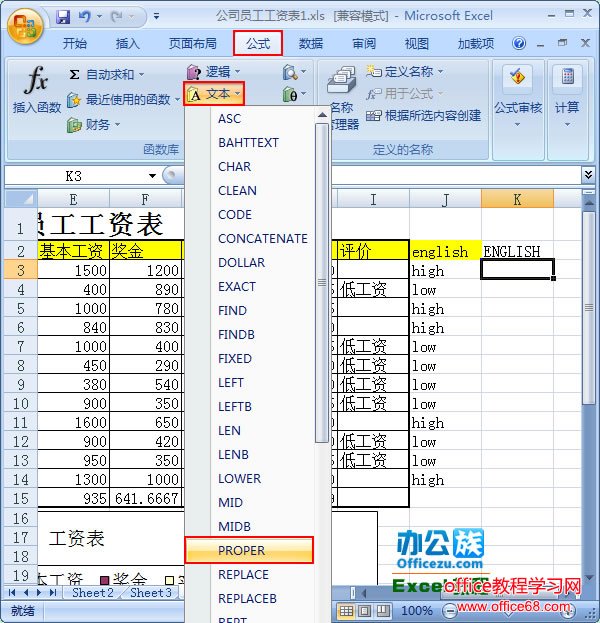Switch to the View tab 视图
This screenshot has height=623, width=600.
point(416,43)
